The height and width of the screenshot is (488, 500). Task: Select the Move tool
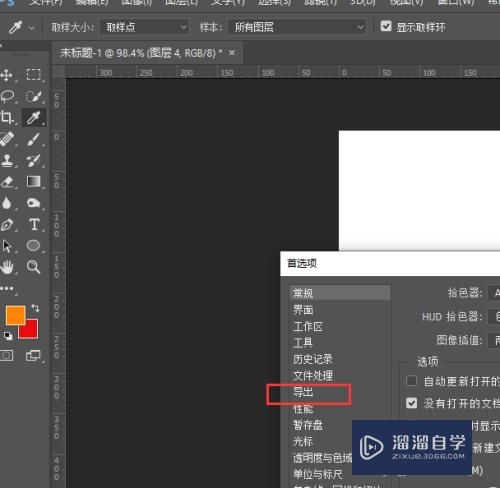(x=6, y=75)
